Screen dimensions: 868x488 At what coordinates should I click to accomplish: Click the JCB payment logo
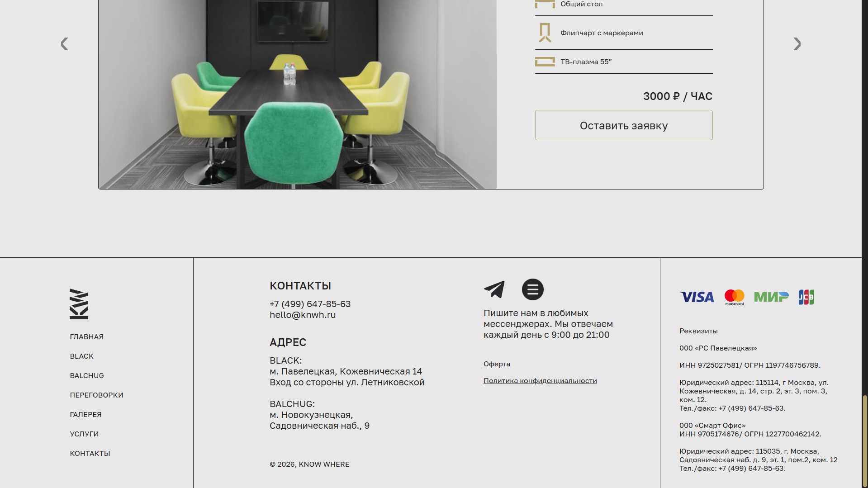[x=806, y=297]
